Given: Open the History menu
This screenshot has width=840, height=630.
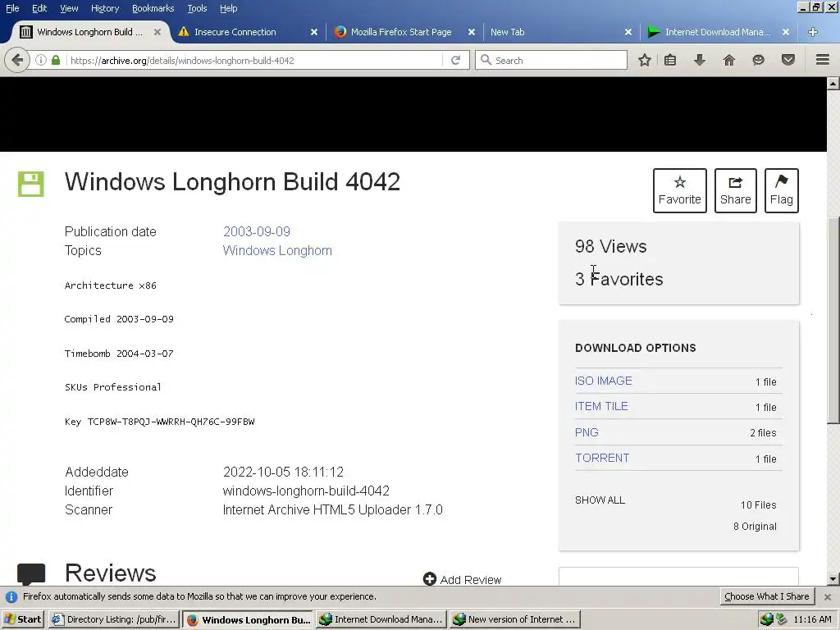Looking at the screenshot, I should [105, 8].
